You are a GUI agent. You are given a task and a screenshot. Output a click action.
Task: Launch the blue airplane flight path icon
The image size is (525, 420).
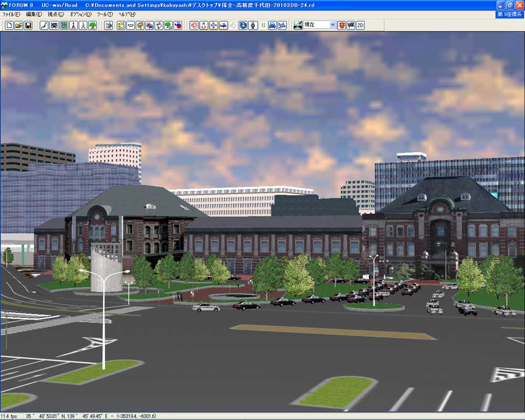[282, 25]
